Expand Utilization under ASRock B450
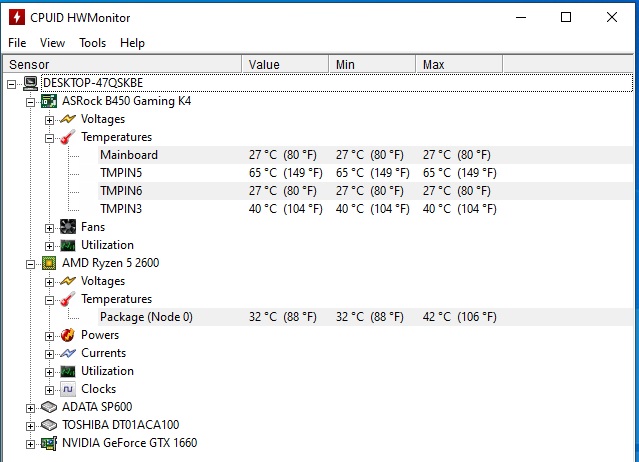The height and width of the screenshot is (462, 639). click(49, 246)
